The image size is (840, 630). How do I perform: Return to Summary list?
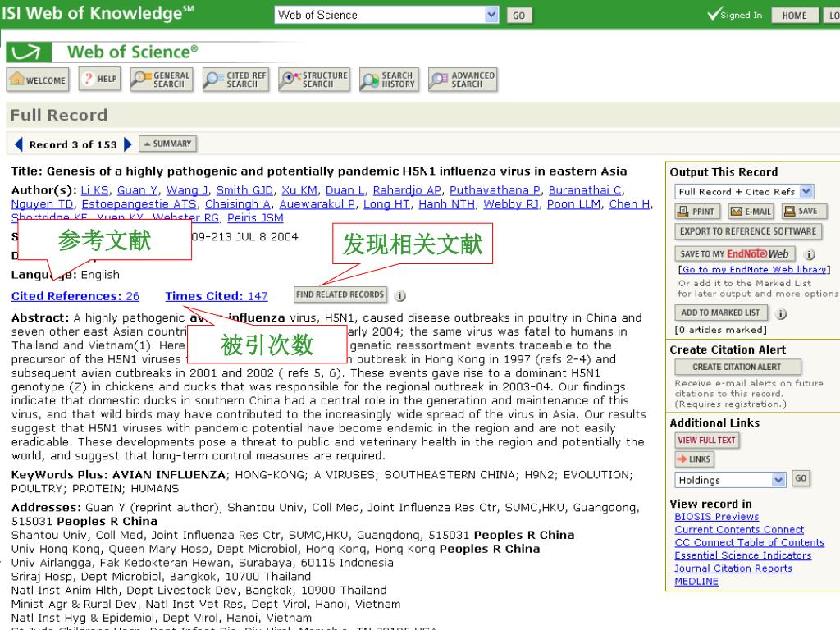point(167,144)
